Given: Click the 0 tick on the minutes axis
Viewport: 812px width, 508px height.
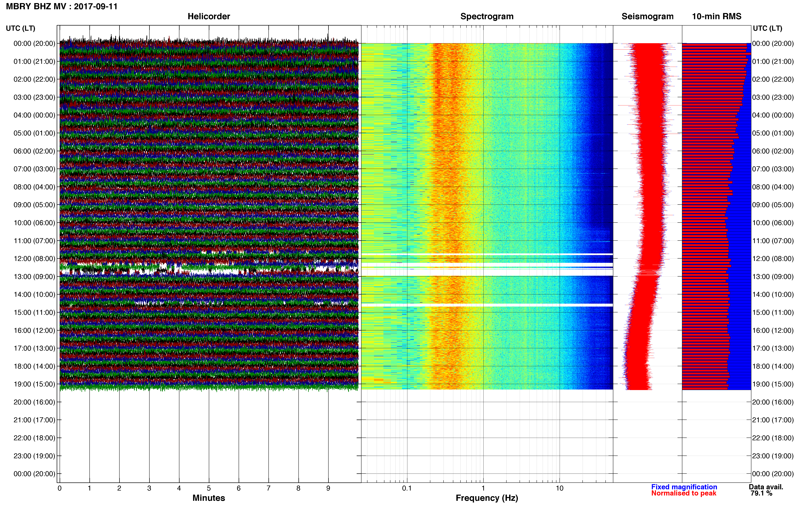Looking at the screenshot, I should (59, 488).
